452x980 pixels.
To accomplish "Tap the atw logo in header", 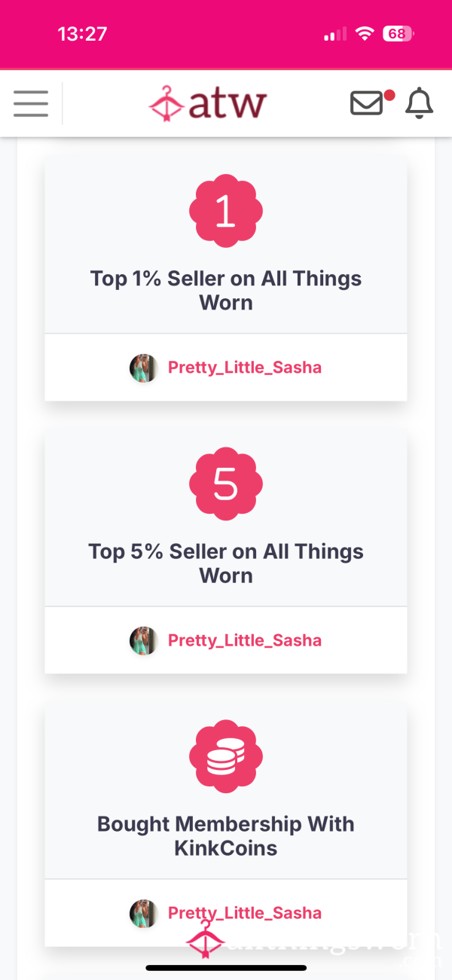I will click(208, 103).
